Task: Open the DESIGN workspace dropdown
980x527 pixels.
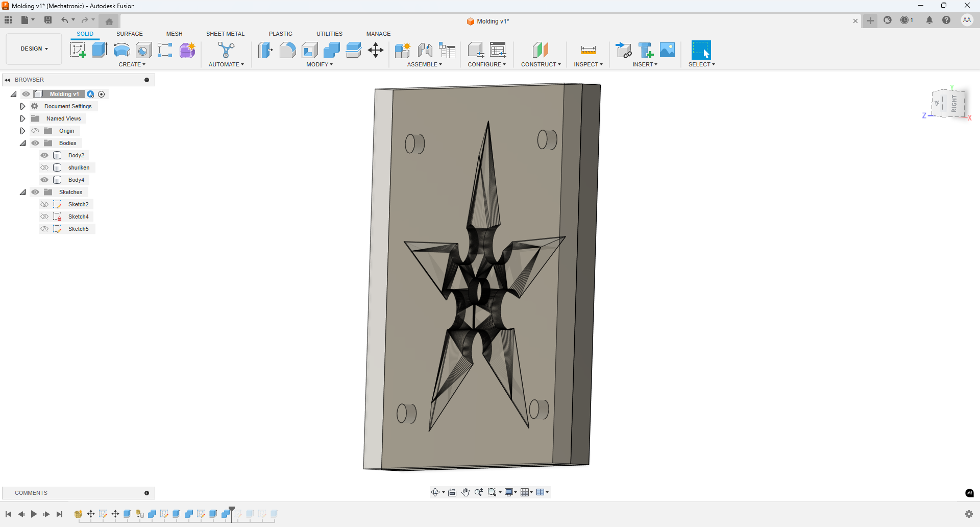Action: coord(34,49)
